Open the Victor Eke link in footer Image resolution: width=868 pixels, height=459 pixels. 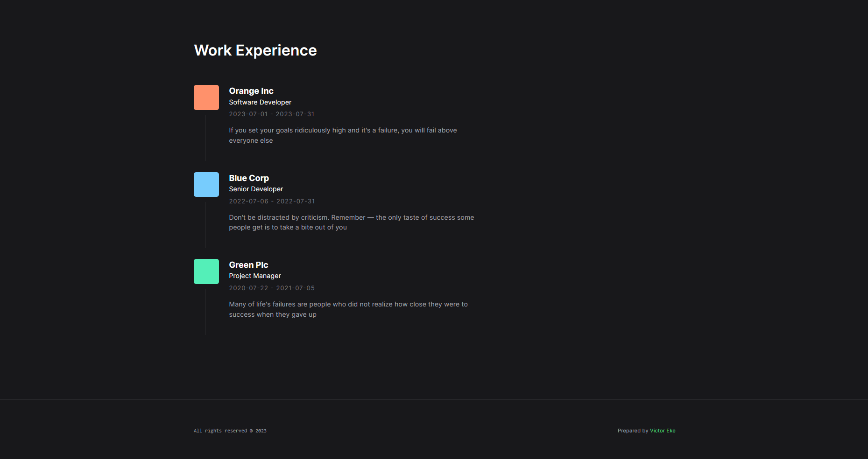coord(663,431)
